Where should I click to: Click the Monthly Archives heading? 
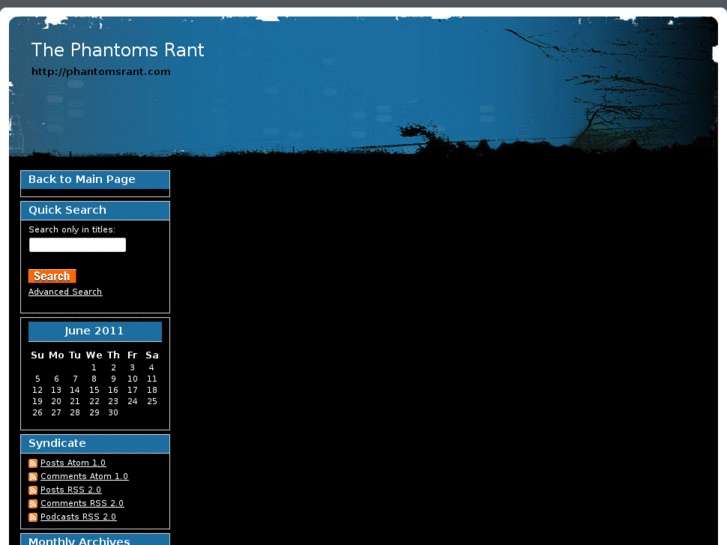[x=79, y=540]
